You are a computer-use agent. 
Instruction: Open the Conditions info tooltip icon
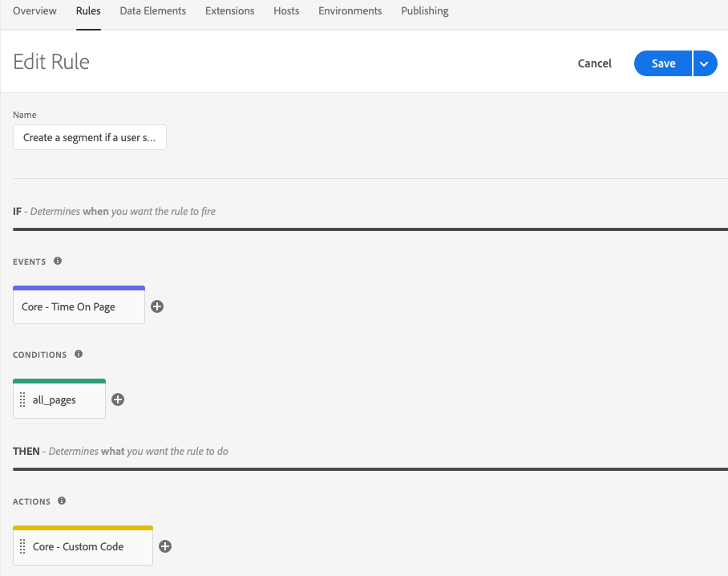coord(79,354)
